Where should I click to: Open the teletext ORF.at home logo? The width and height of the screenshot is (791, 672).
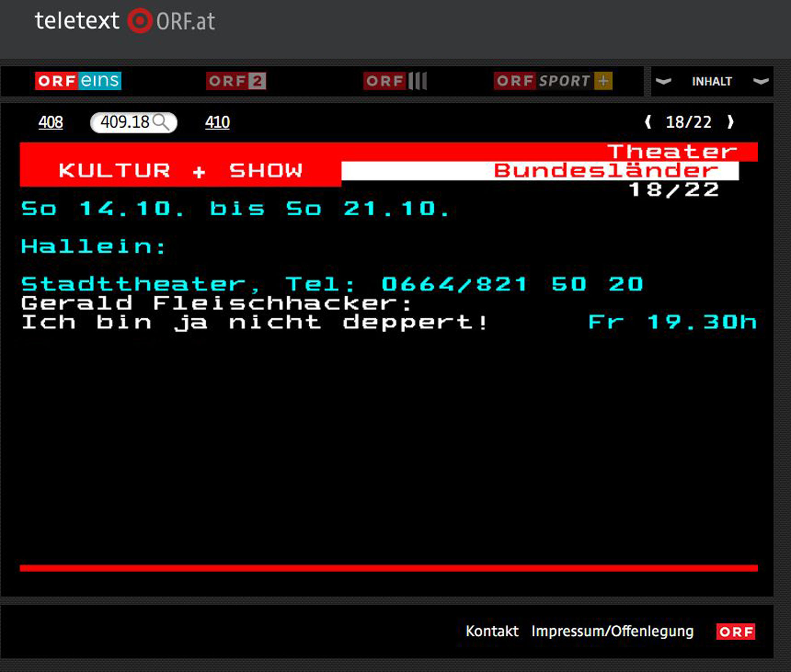click(125, 21)
